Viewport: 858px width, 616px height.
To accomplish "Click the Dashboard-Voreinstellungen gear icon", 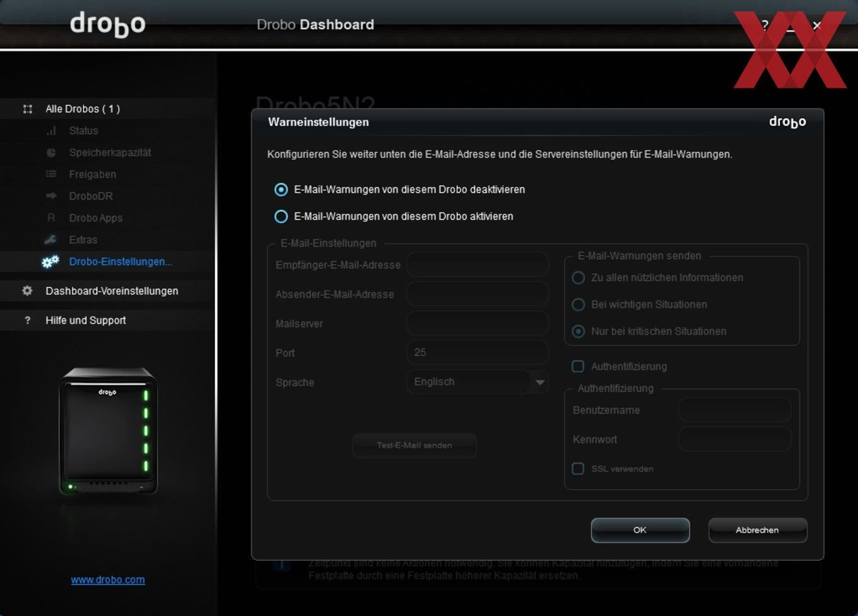I will point(27,291).
